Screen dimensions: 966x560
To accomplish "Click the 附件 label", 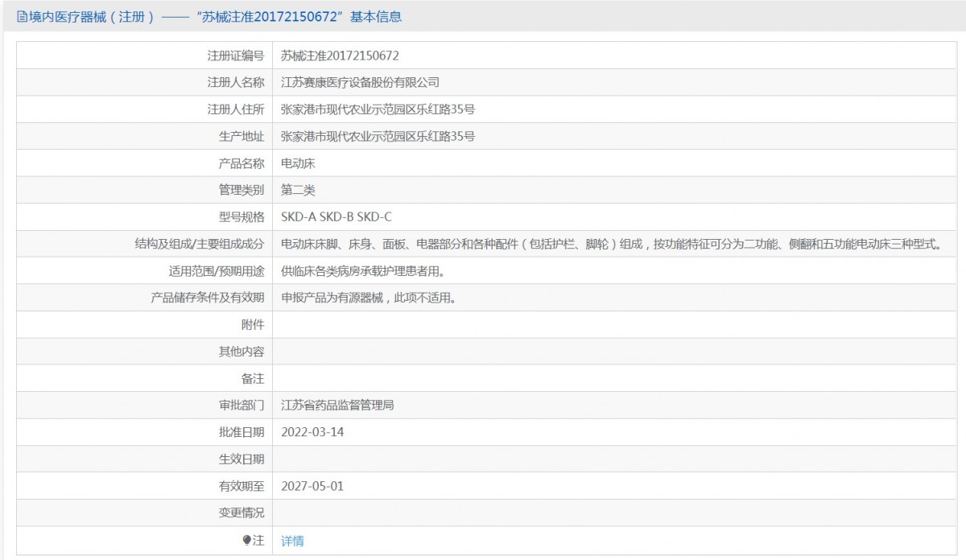I will click(x=253, y=324).
